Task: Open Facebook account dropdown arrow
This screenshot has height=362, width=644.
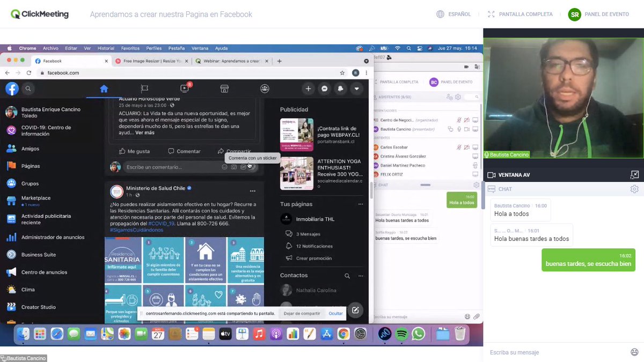Action: [357, 88]
